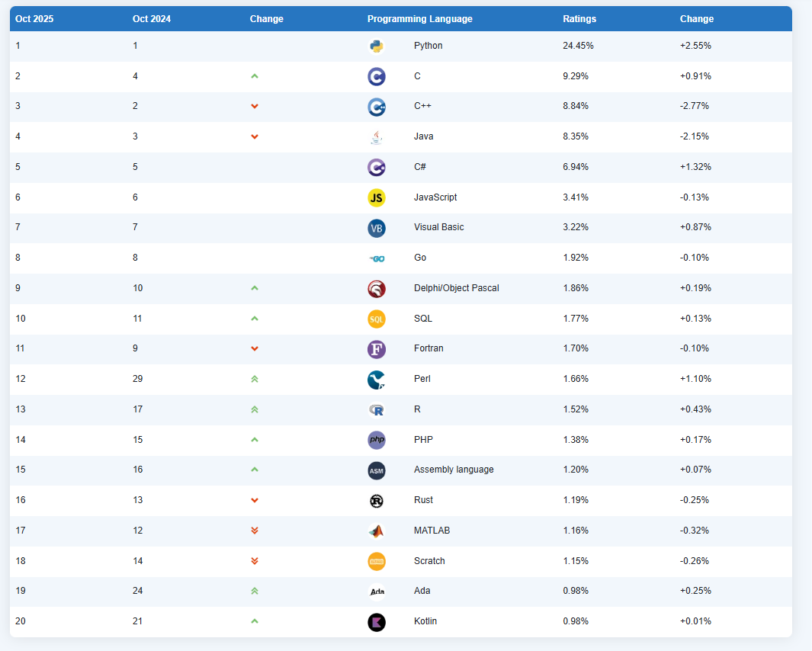Click the Ratings column header
812x651 pixels.
579,19
